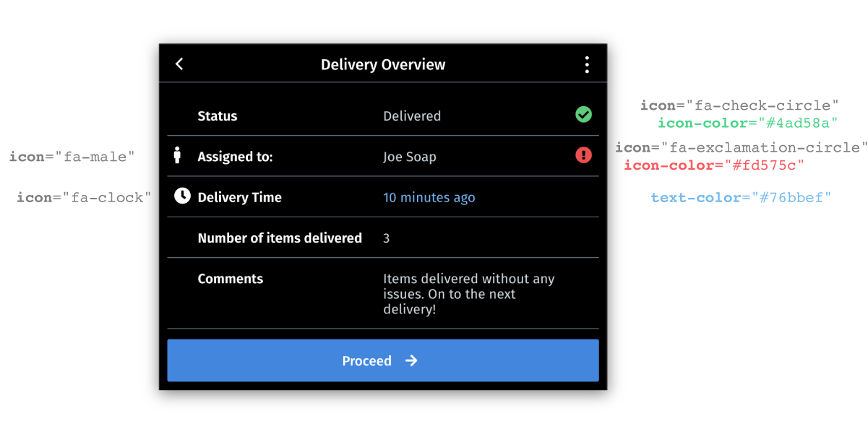This screenshot has width=868, height=434.
Task: Click the male person icon beside Assigned to
Action: 177,155
